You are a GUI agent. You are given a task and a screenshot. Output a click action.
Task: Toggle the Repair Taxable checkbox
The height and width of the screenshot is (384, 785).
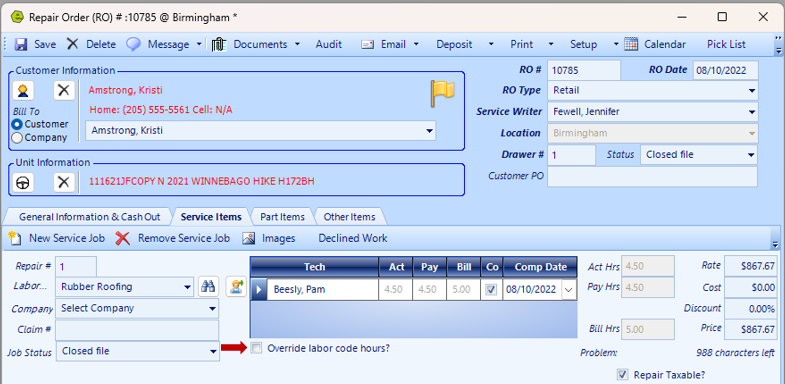click(x=622, y=374)
